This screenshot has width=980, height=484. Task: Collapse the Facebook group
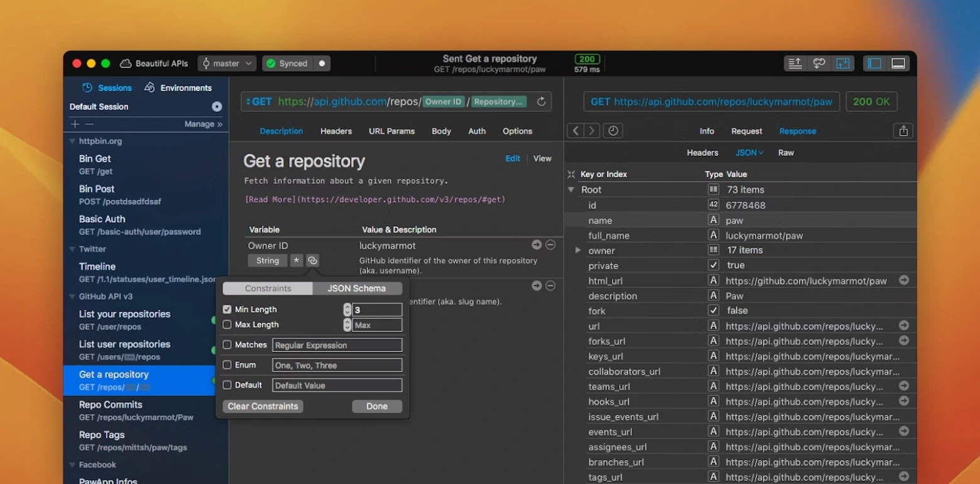[72, 465]
